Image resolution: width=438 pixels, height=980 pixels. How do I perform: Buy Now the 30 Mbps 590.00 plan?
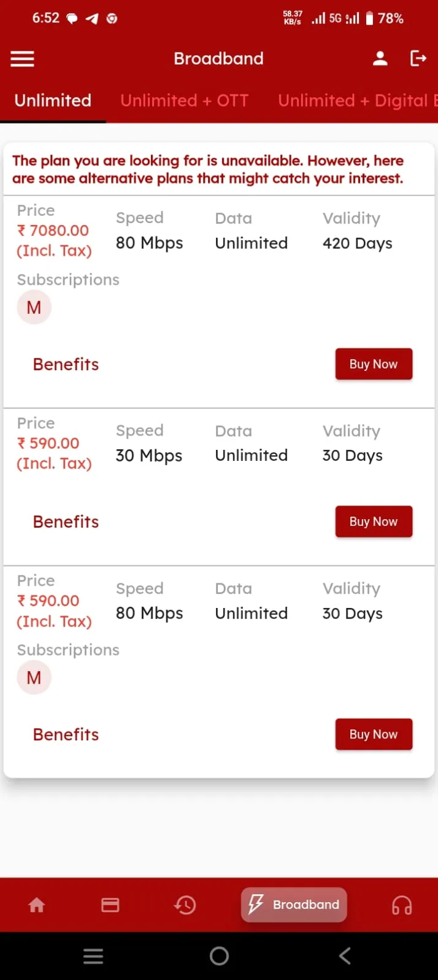pos(374,522)
